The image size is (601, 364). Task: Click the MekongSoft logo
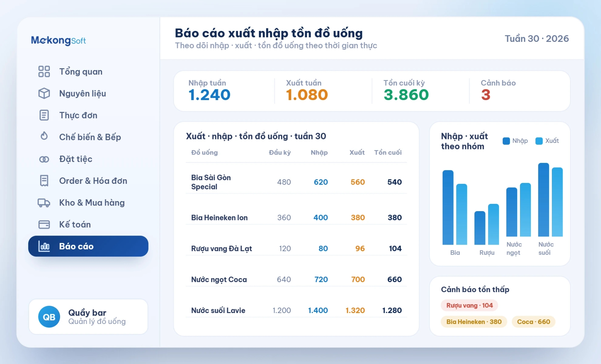click(59, 40)
